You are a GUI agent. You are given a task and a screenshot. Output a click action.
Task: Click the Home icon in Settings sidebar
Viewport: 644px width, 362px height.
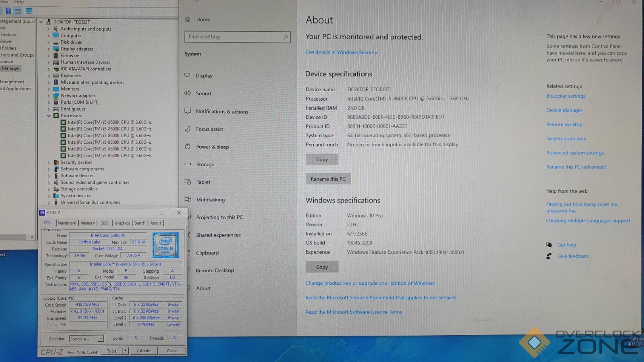click(188, 19)
